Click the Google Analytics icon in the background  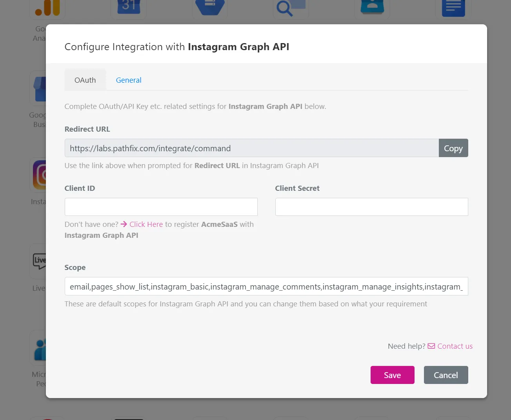pyautogui.click(x=47, y=8)
